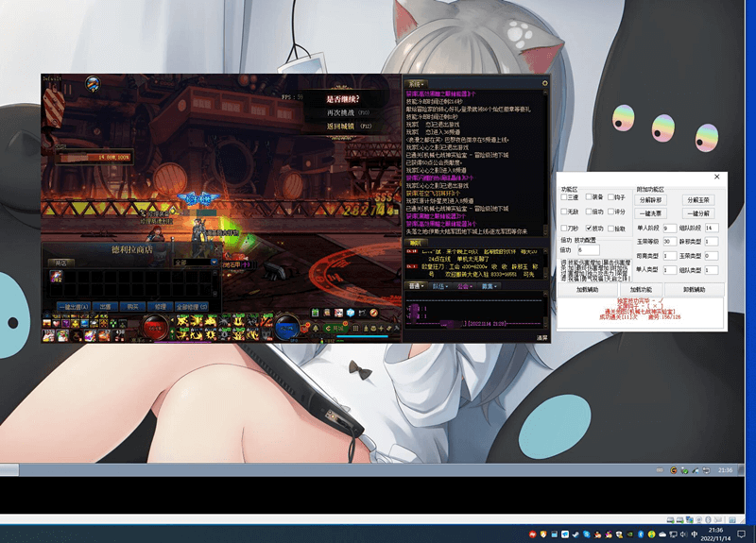Screen dimensions: 756x543
Task: Click the 分解玉荣 button
Action: pyautogui.click(x=698, y=200)
